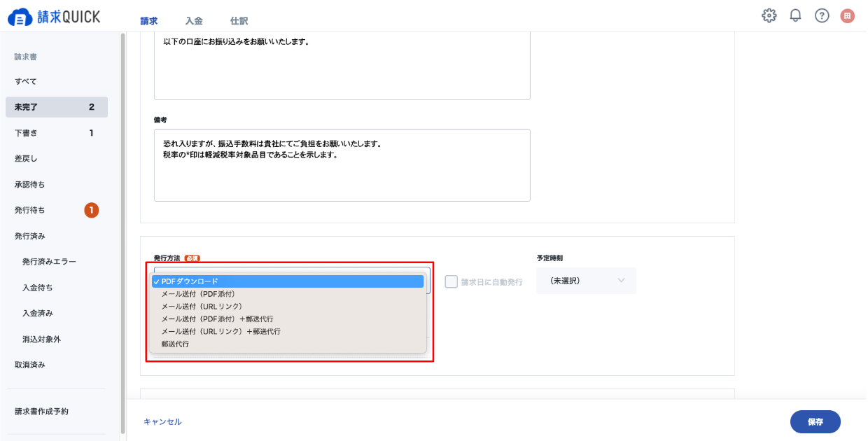868x441 pixels.
Task: Click the text area containing 以下の口座にお振り込み
Action: [x=342, y=66]
